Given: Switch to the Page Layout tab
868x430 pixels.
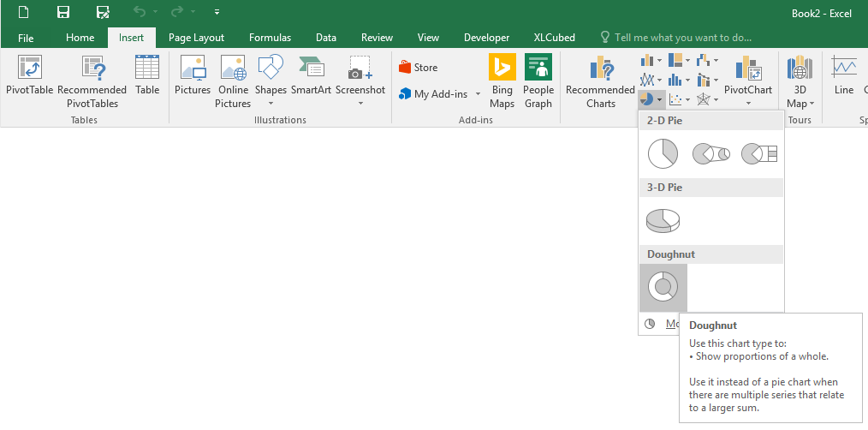Looking at the screenshot, I should tap(196, 38).
